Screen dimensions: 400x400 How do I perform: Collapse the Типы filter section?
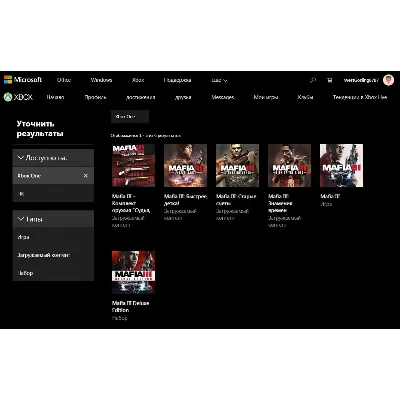point(53,219)
